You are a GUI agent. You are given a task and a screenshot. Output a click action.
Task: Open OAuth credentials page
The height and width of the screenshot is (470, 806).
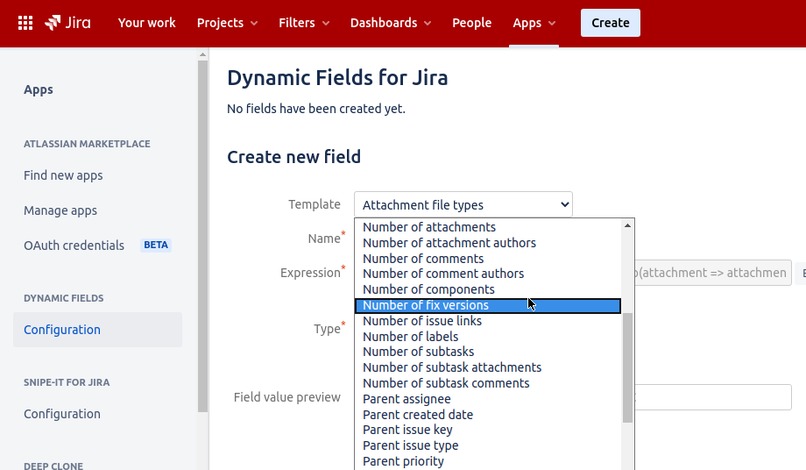[x=74, y=245]
